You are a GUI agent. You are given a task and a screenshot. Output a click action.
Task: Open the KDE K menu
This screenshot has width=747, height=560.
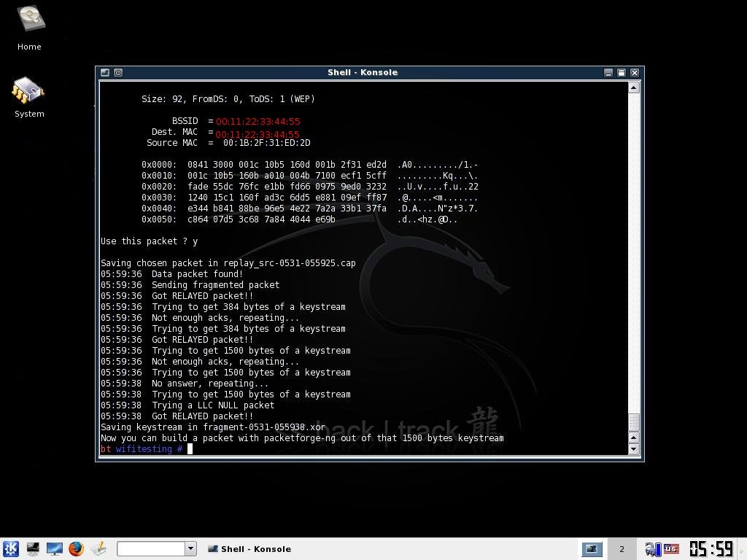point(10,549)
